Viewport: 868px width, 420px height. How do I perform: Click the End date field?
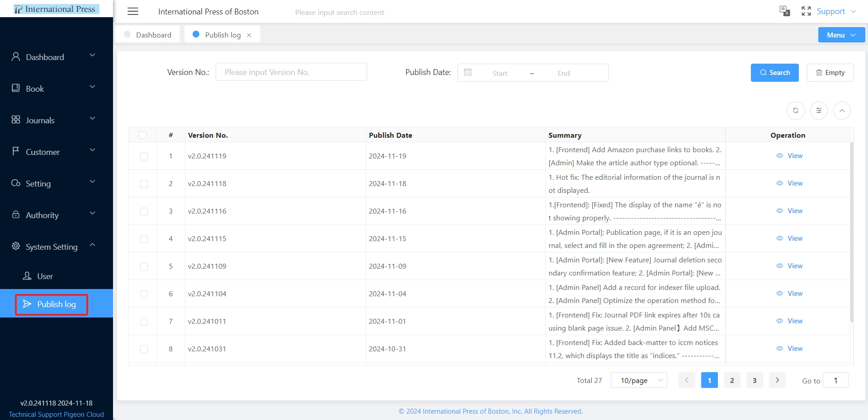pos(564,73)
